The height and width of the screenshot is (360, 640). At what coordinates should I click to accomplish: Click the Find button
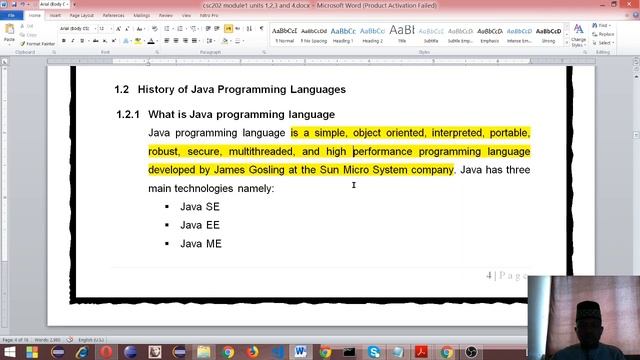click(x=602, y=26)
